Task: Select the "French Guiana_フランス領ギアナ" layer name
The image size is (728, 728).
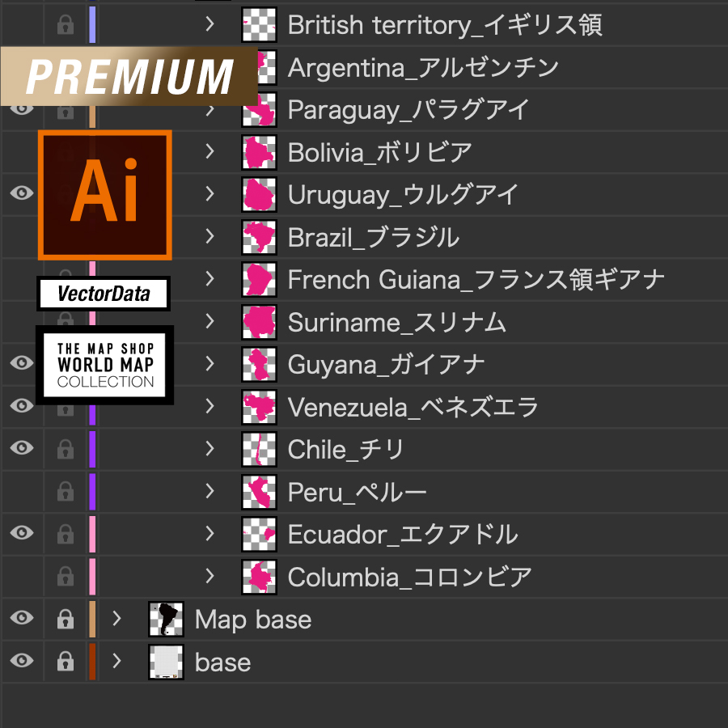Action: pyautogui.click(x=476, y=280)
